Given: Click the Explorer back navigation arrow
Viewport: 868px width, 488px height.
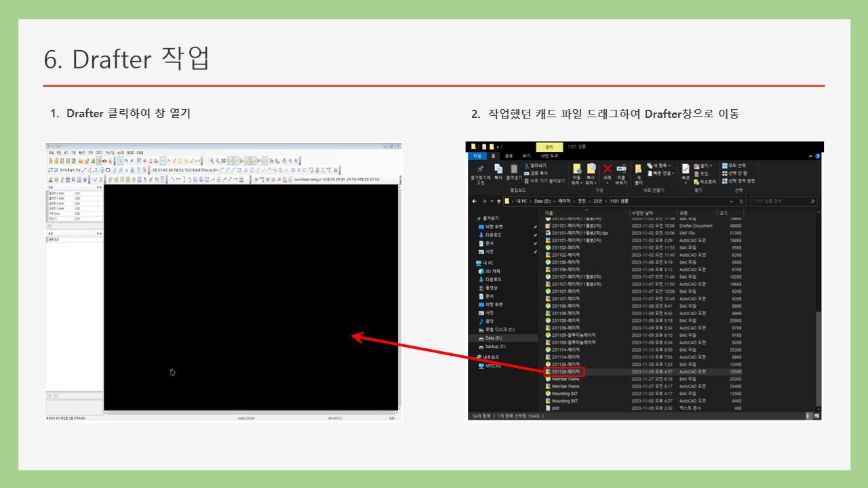Looking at the screenshot, I should click(x=475, y=201).
